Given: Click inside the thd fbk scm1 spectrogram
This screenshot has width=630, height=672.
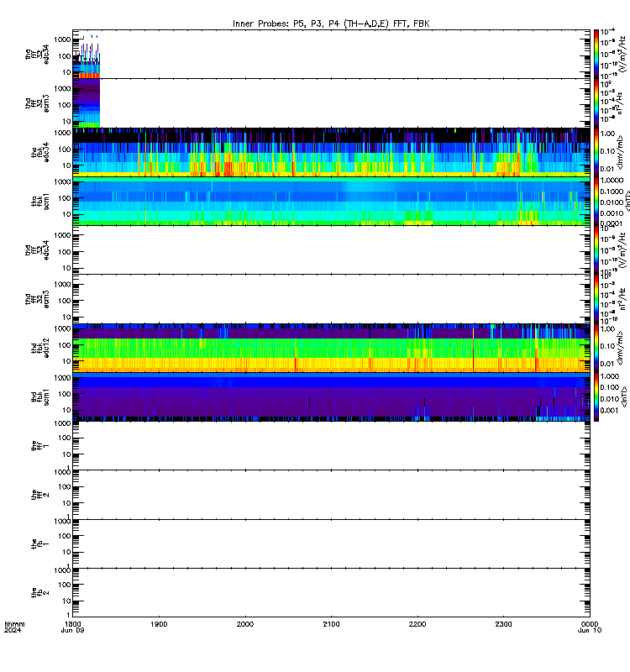Looking at the screenshot, I should 331,396.
